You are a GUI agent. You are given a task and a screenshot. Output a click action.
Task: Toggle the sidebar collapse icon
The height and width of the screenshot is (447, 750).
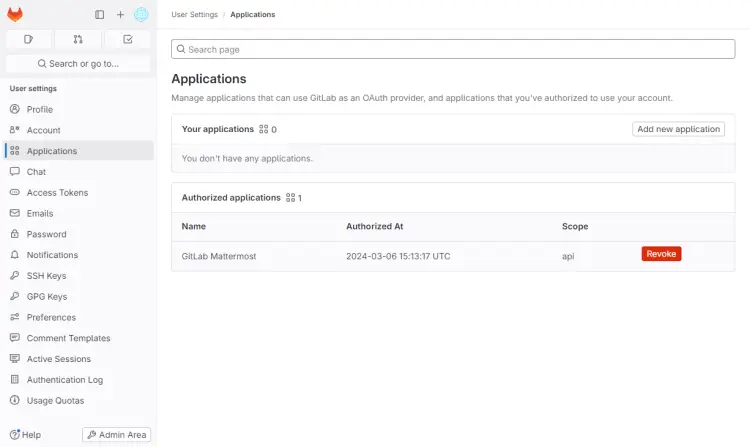tap(99, 15)
